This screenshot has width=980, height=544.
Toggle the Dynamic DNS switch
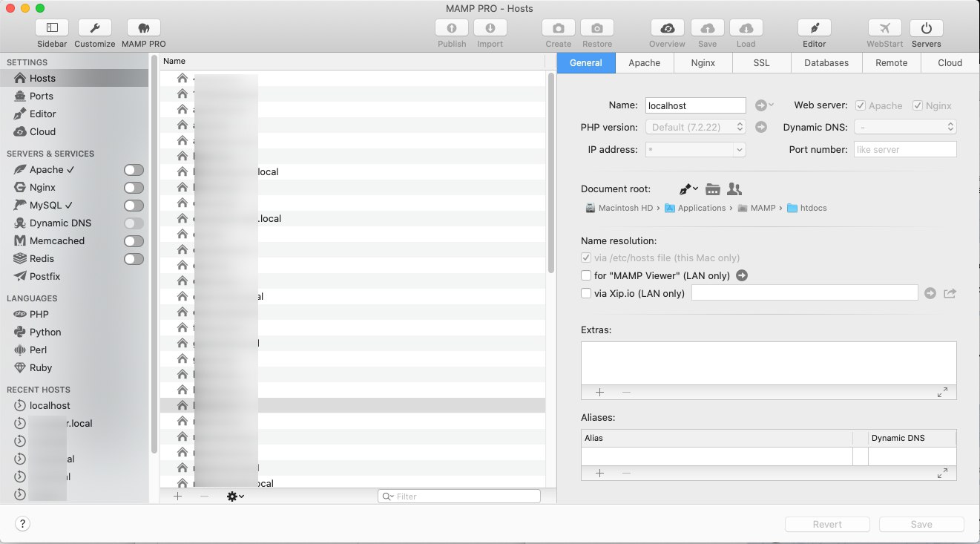tap(134, 223)
